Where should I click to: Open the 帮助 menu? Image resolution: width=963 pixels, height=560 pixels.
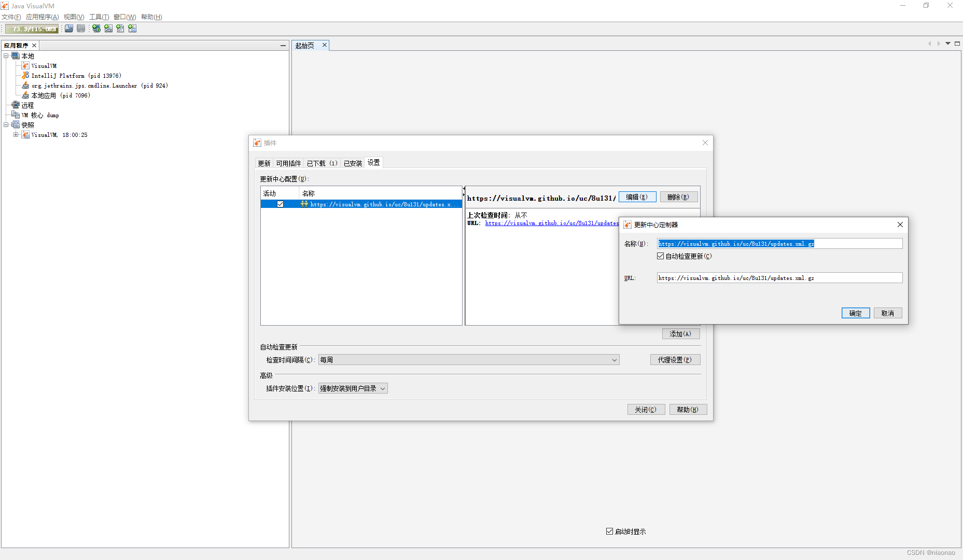pyautogui.click(x=151, y=17)
